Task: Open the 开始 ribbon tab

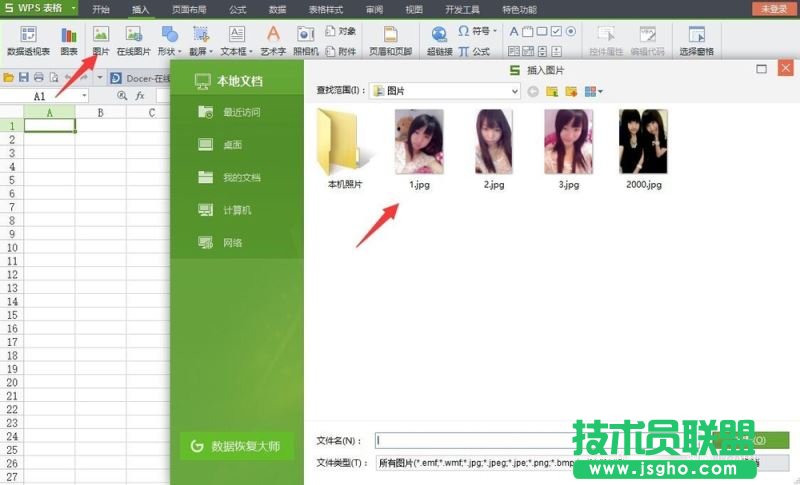Action: (101, 9)
